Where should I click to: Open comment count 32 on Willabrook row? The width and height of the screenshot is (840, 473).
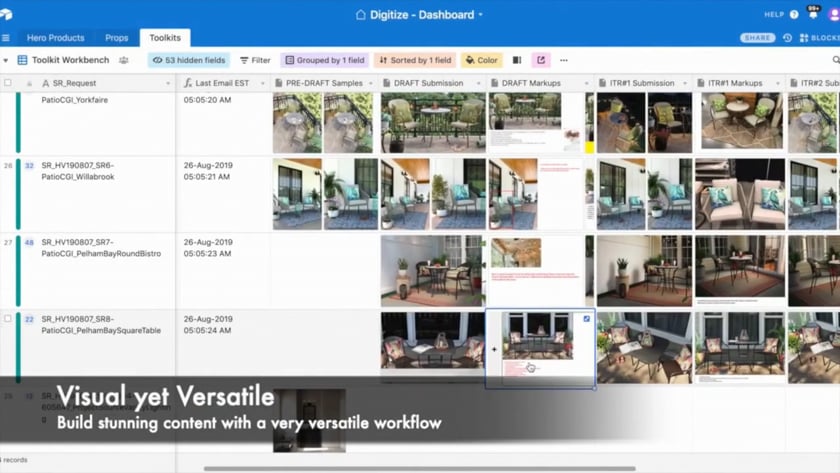pyautogui.click(x=29, y=166)
